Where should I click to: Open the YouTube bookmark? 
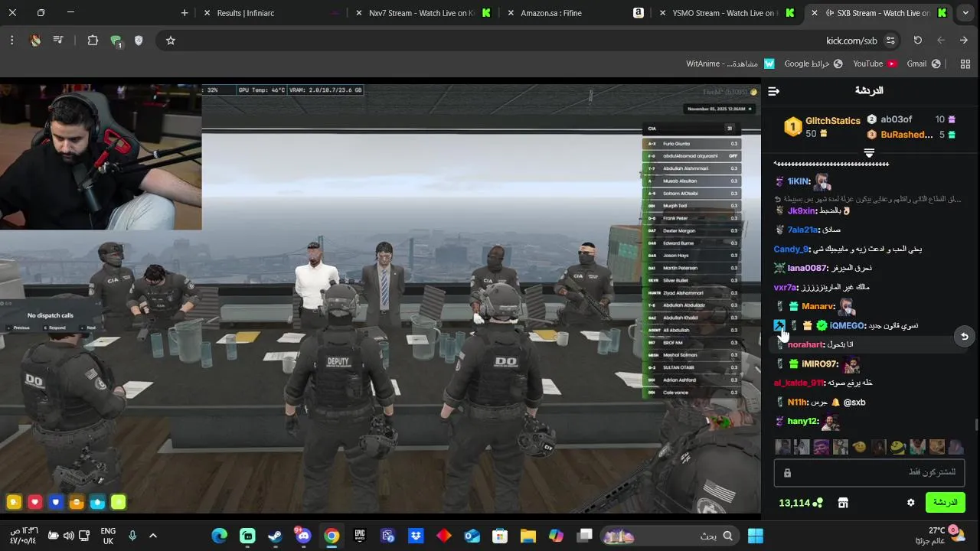tap(875, 64)
